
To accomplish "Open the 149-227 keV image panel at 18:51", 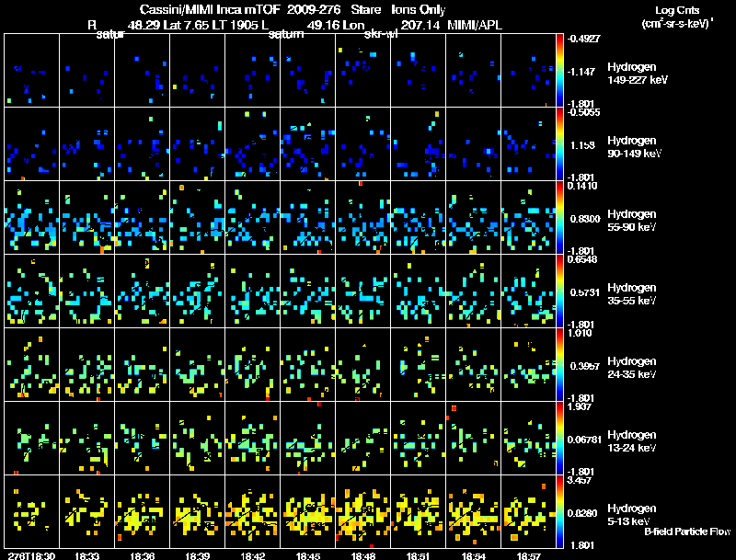I will coord(419,71).
